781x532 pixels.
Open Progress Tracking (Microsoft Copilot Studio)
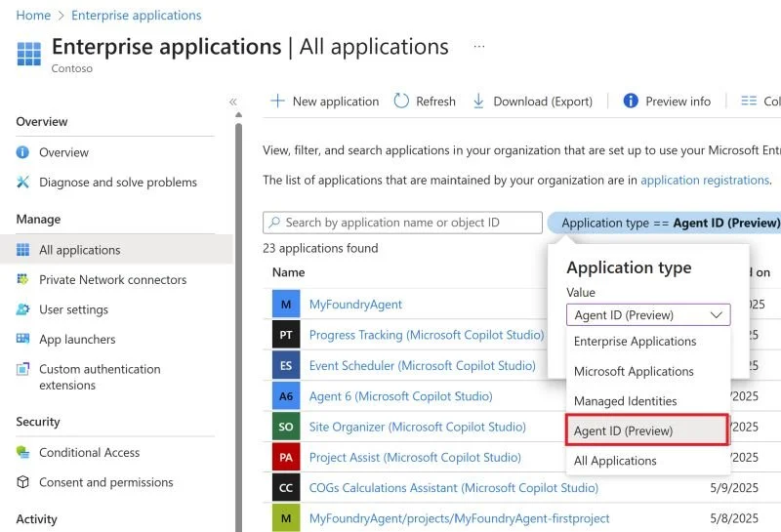(427, 335)
